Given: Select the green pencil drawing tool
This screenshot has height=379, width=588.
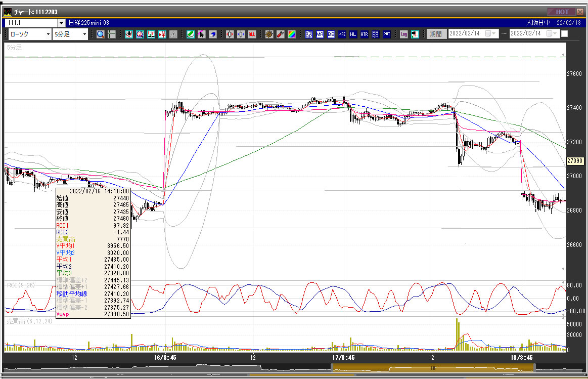Looking at the screenshot, I should point(191,34).
